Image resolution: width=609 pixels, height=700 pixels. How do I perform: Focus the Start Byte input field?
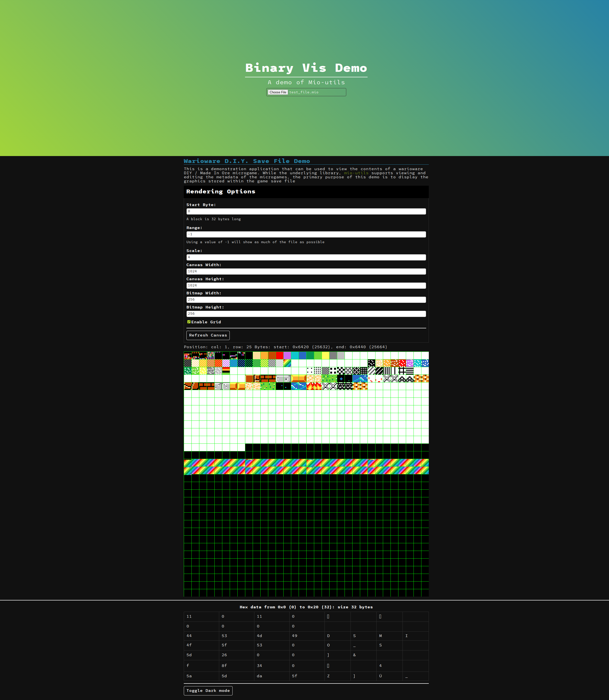[x=306, y=211]
